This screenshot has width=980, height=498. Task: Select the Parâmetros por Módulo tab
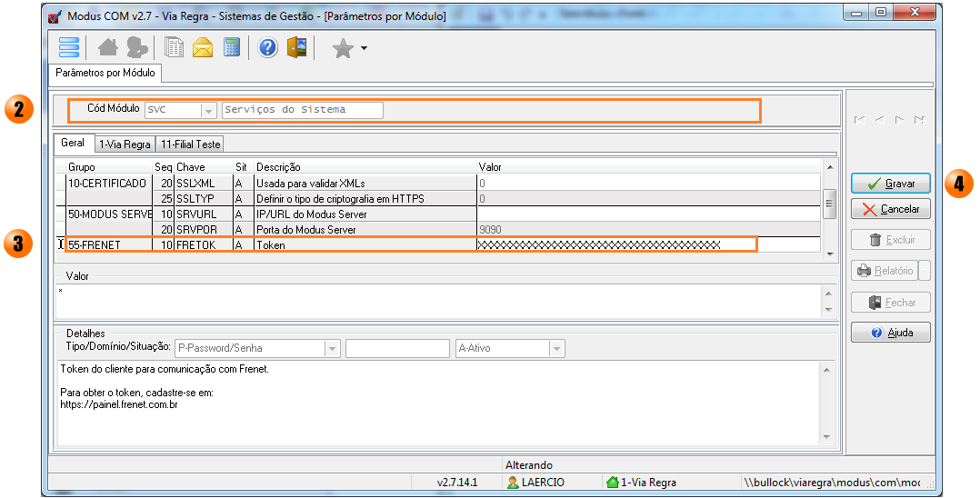[x=105, y=72]
